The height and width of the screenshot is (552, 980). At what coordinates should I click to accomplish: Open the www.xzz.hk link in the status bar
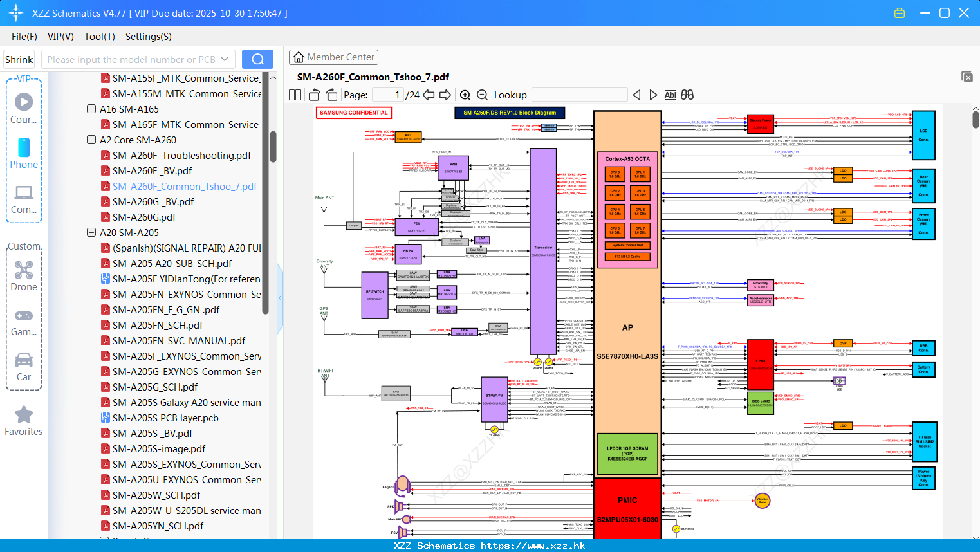click(533, 546)
